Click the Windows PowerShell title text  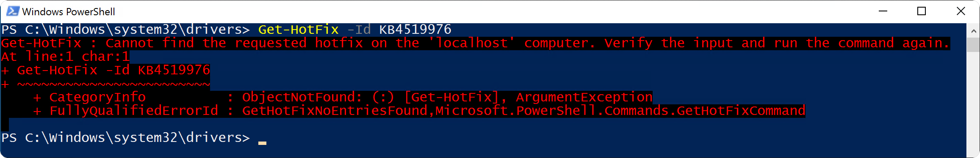(x=69, y=12)
